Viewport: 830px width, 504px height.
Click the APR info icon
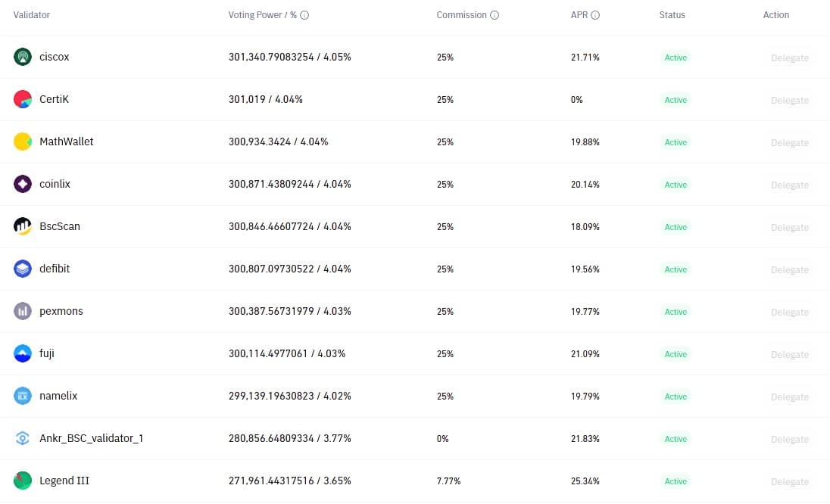[x=595, y=15]
